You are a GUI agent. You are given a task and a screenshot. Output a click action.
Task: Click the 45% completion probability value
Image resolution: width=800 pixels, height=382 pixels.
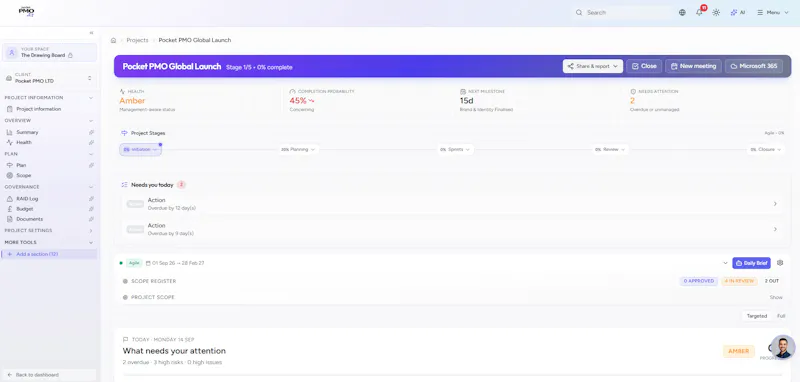[x=298, y=101]
